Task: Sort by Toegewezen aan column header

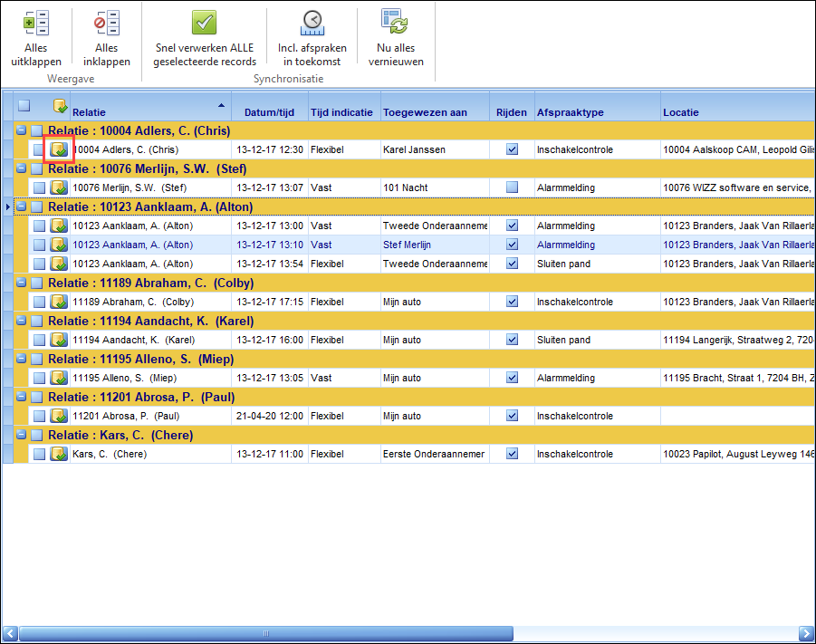Action: point(435,107)
